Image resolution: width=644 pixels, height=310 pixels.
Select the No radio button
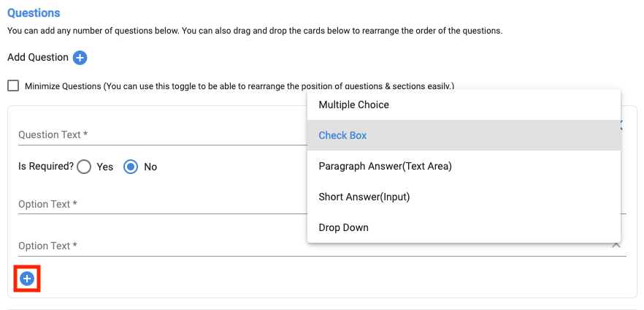(131, 167)
